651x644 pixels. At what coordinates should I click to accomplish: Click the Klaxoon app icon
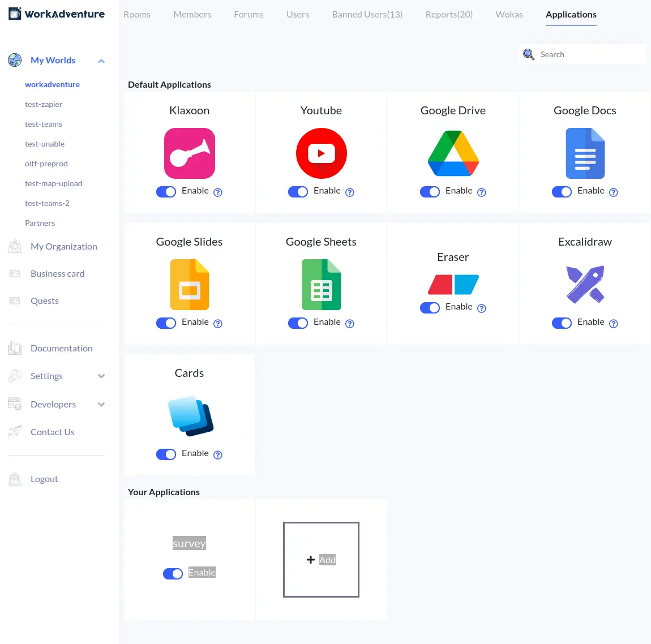pyautogui.click(x=189, y=153)
